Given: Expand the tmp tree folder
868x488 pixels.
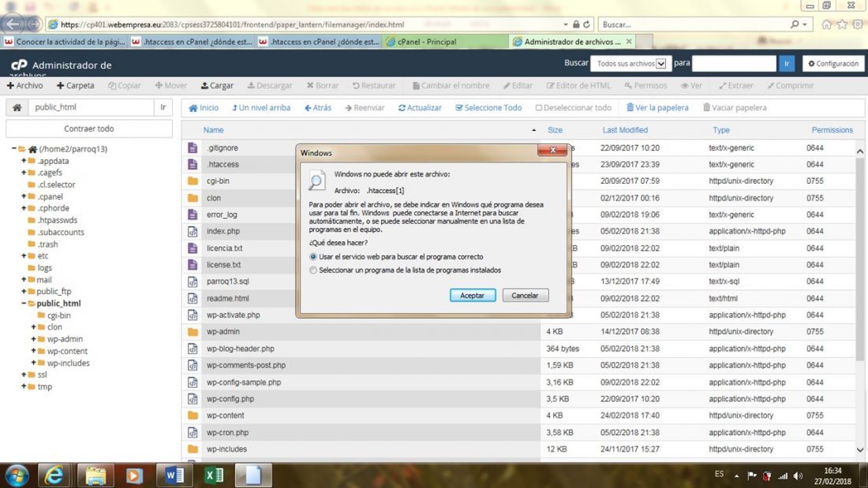Looking at the screenshot, I should click(24, 386).
